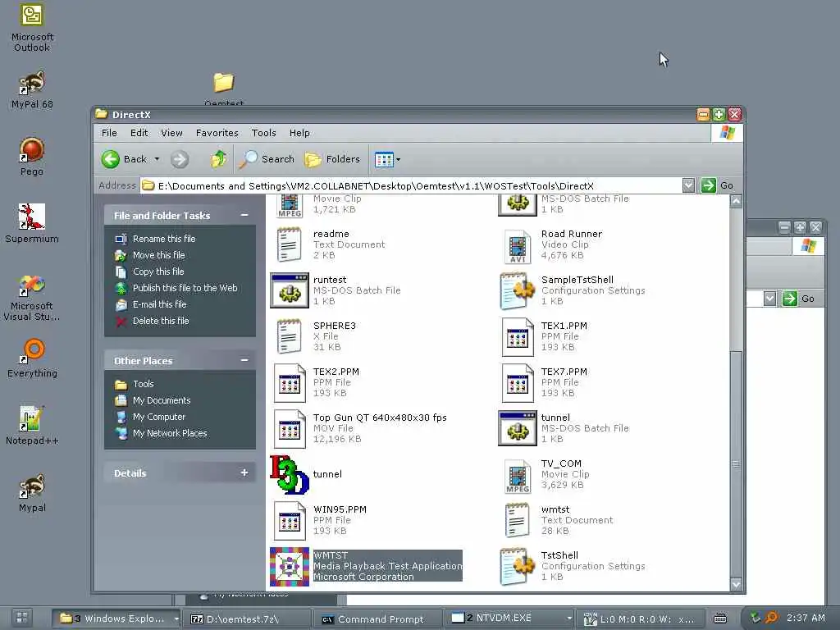The width and height of the screenshot is (840, 630).
Task: Select the Road Runner video clip
Action: (x=552, y=244)
